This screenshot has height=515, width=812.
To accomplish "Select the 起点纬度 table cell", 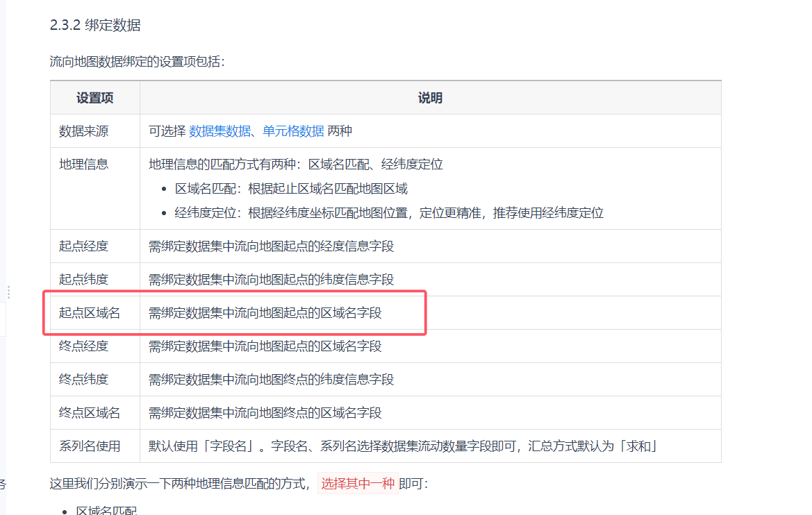I will 83,280.
